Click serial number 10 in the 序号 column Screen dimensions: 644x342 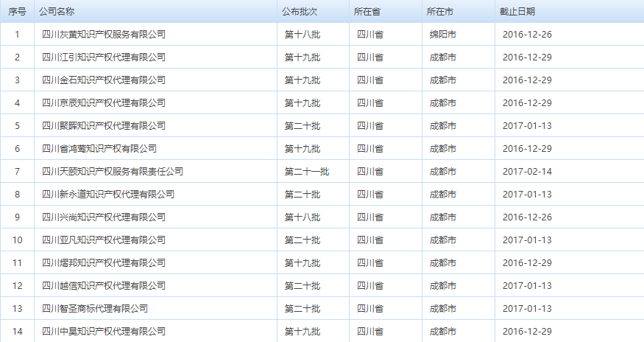tap(17, 240)
